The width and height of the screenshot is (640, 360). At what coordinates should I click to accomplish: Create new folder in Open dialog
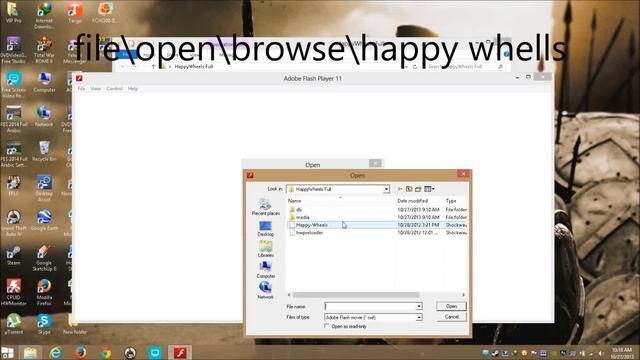[418, 189]
